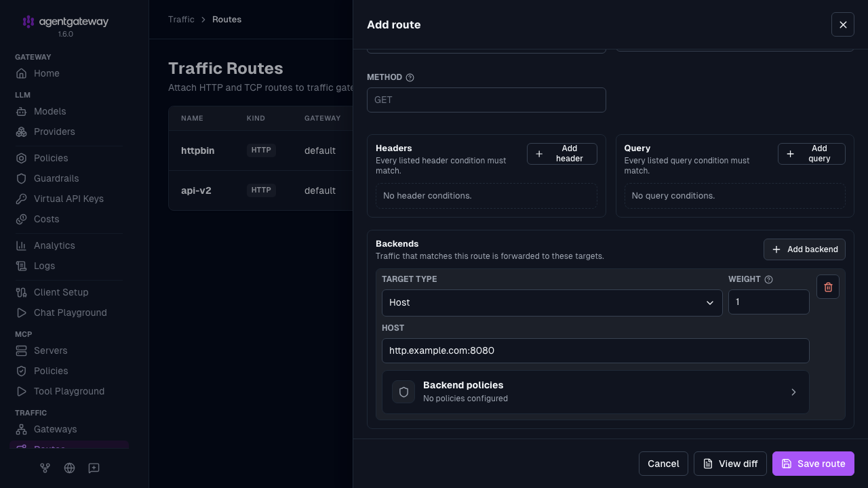Click the Tool Playground play icon
Viewport: 868px width, 488px height.
pos(22,391)
